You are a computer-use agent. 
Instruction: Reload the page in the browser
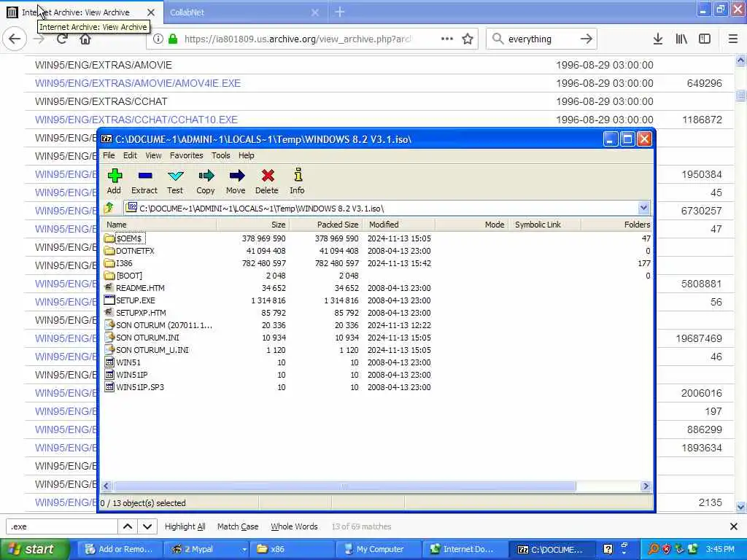click(x=62, y=39)
